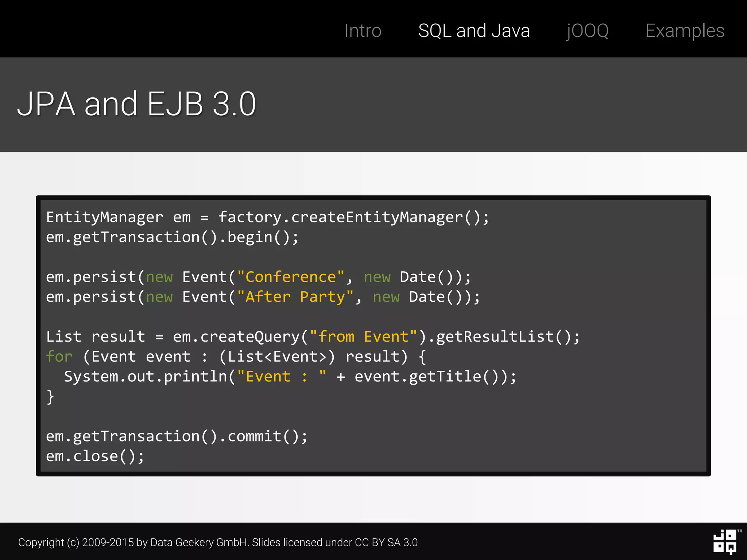Switch to the jOOQ section tab
Viewport: 747px width, 560px height.
tap(587, 31)
